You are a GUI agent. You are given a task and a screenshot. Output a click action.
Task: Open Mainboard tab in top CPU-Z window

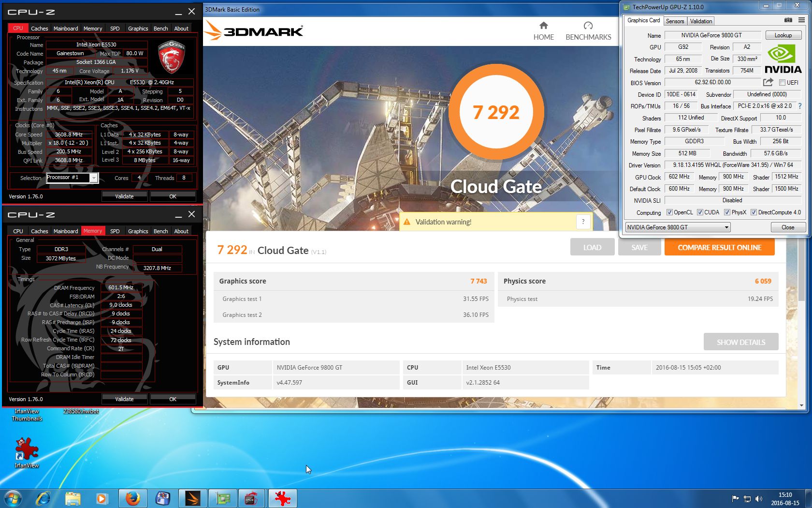[x=66, y=29]
